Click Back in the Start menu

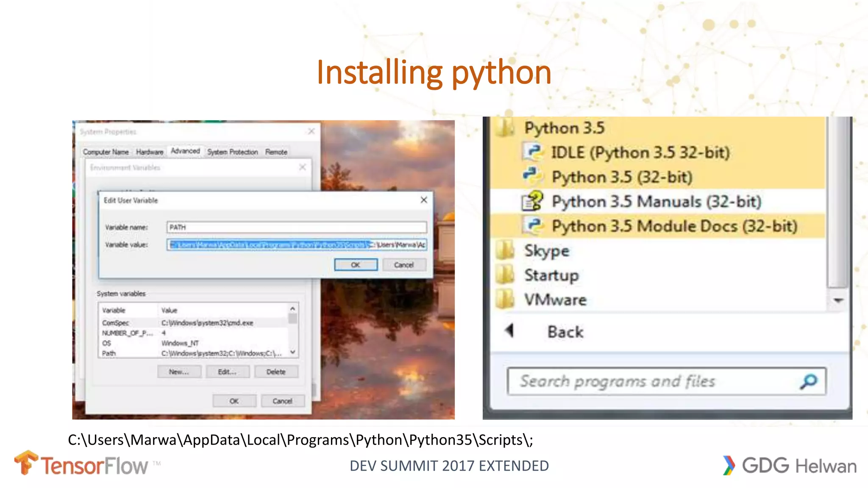[565, 332]
